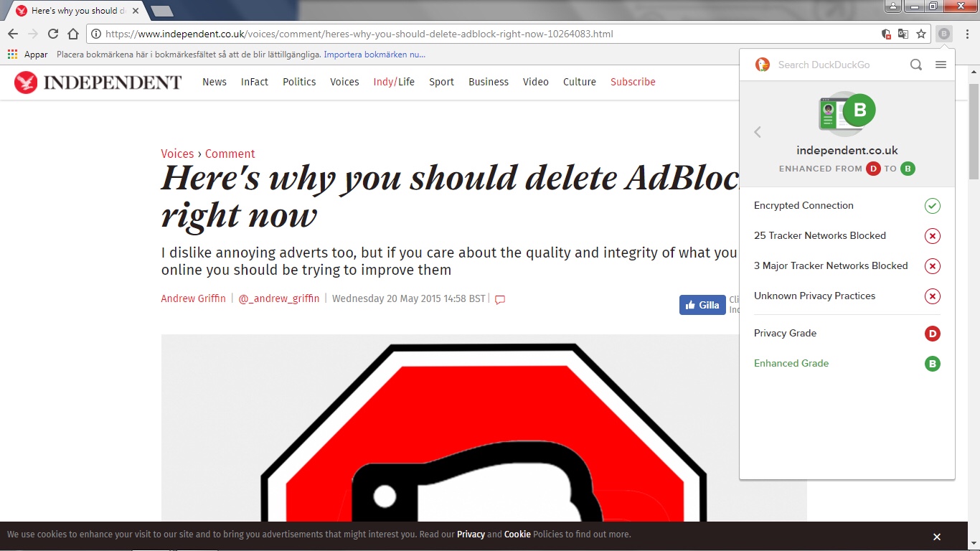Click the back chevron in privacy panel
The height and width of the screenshot is (551, 980).
tap(758, 132)
